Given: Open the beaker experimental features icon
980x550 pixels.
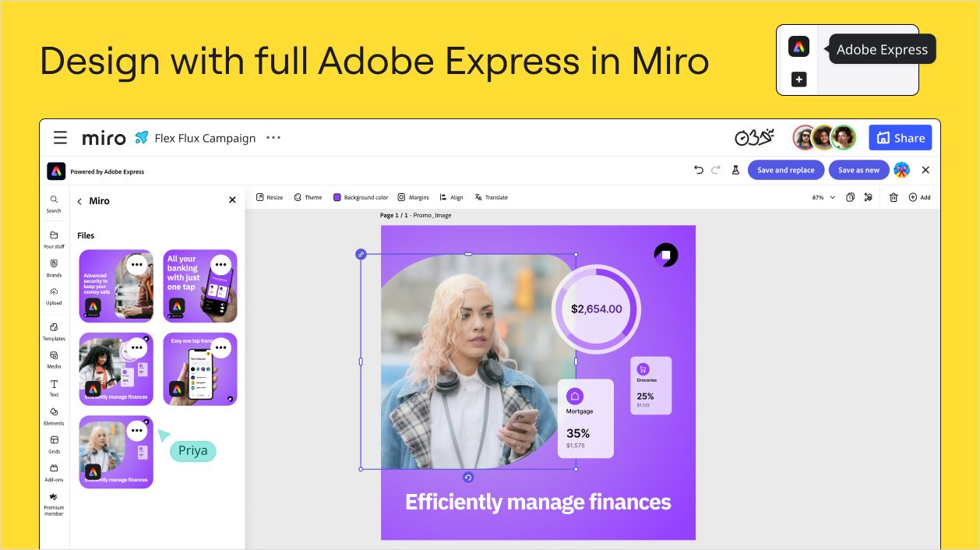Looking at the screenshot, I should click(x=735, y=170).
